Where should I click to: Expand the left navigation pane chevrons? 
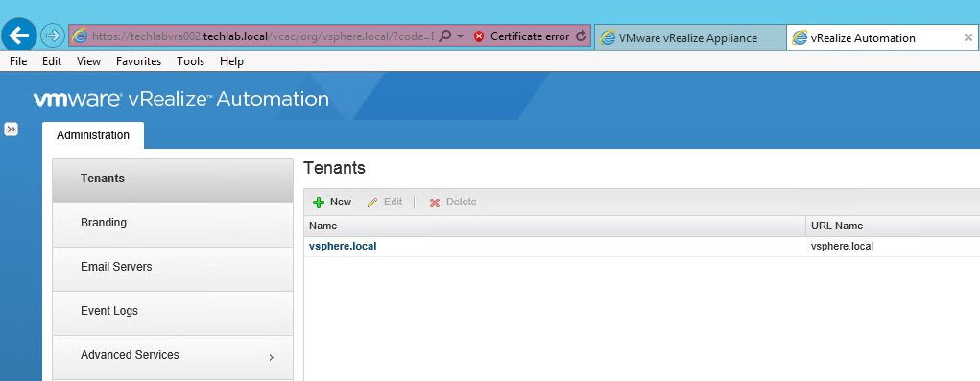pos(12,130)
